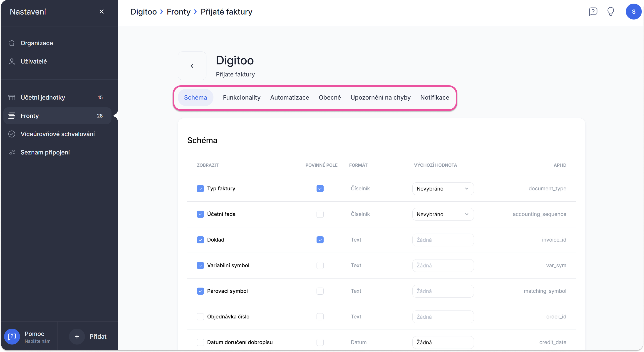Screen dimensions: 644x352
Task: Check the Objednávka číslo display checkbox
Action: (200, 317)
